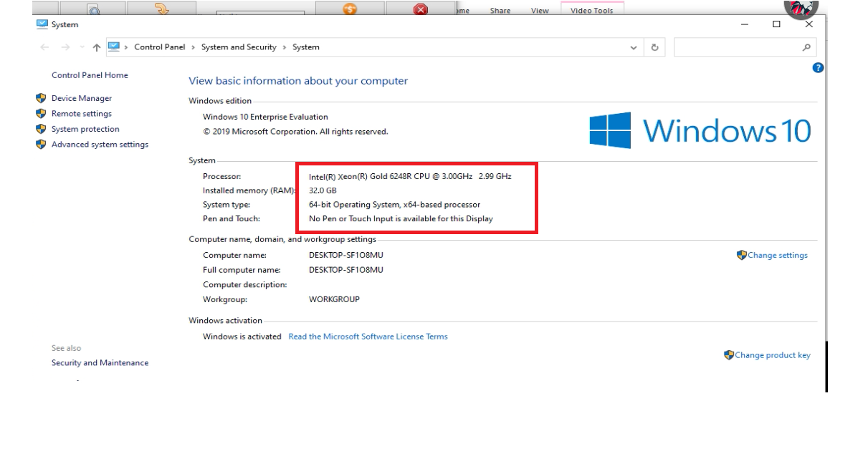Maximize the System window

point(776,24)
